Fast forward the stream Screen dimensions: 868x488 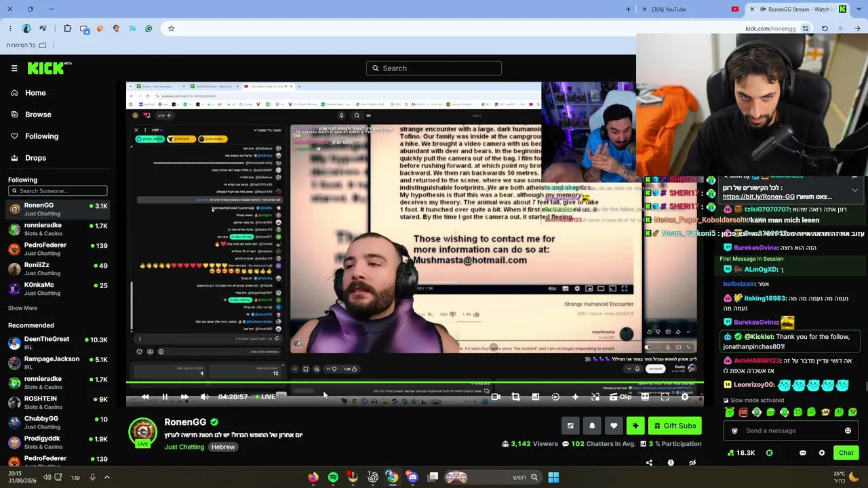(x=184, y=396)
